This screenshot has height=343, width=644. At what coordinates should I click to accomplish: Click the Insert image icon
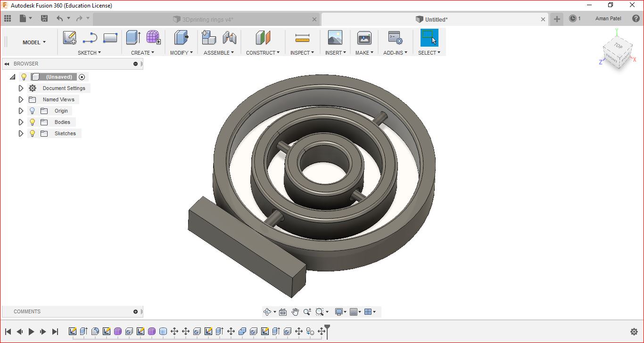335,38
